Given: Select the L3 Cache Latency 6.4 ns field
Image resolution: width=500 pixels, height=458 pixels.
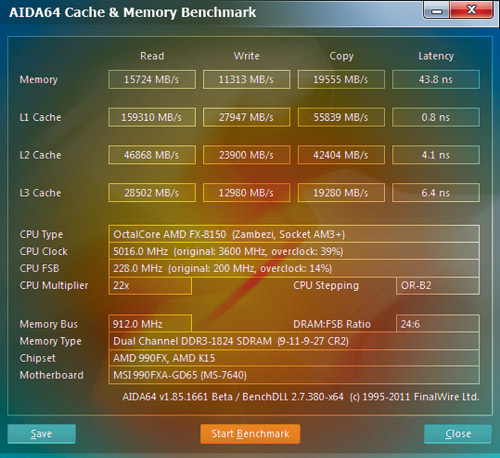Looking at the screenshot, I should [436, 193].
